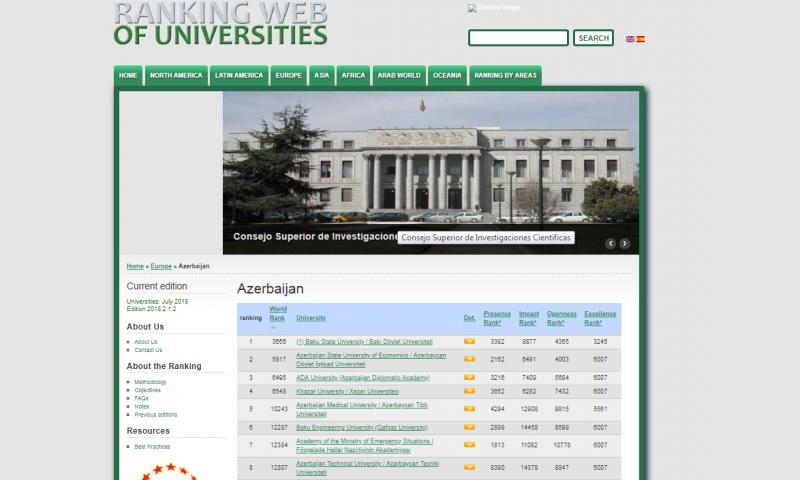800x480 pixels.
Task: Select world rank value 10243
Action: [x=279, y=409]
